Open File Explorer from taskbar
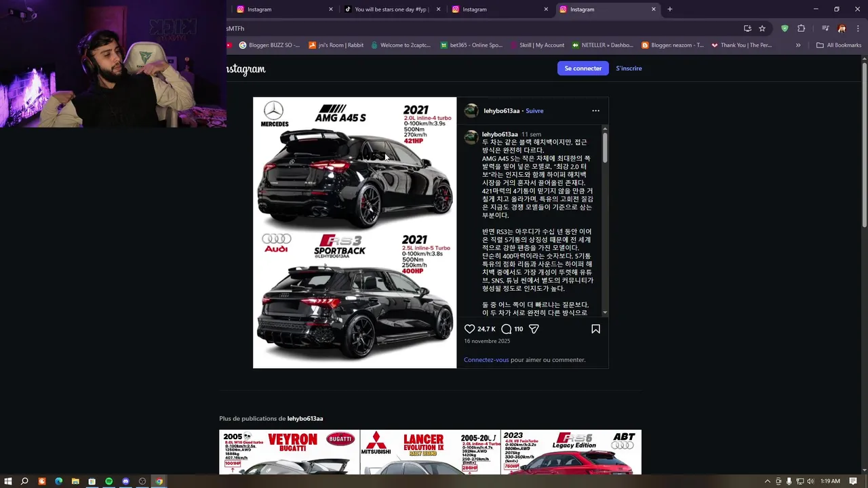 pyautogui.click(x=75, y=481)
